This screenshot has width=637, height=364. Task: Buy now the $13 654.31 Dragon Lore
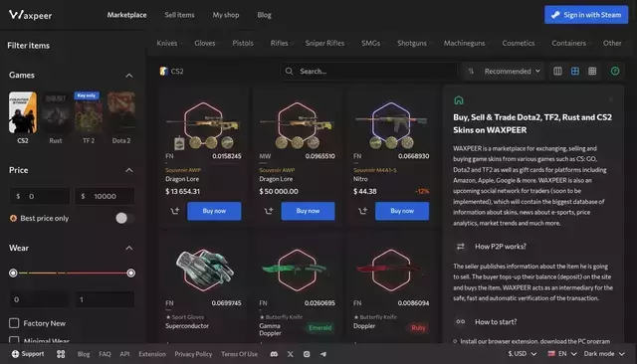click(x=214, y=211)
